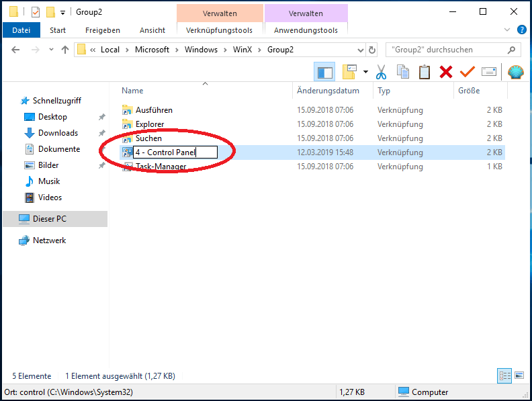Click the refresh button beside address bar
The image size is (532, 401).
pos(373,50)
